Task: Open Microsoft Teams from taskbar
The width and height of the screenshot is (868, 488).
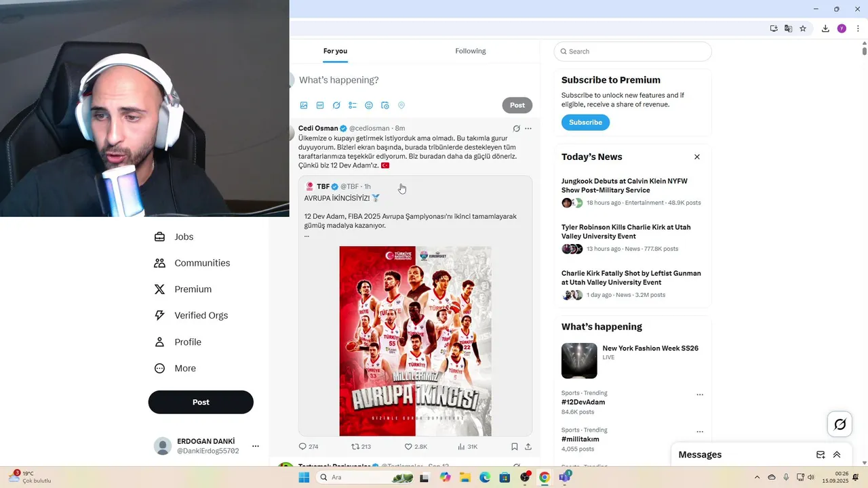Action: pyautogui.click(x=565, y=477)
